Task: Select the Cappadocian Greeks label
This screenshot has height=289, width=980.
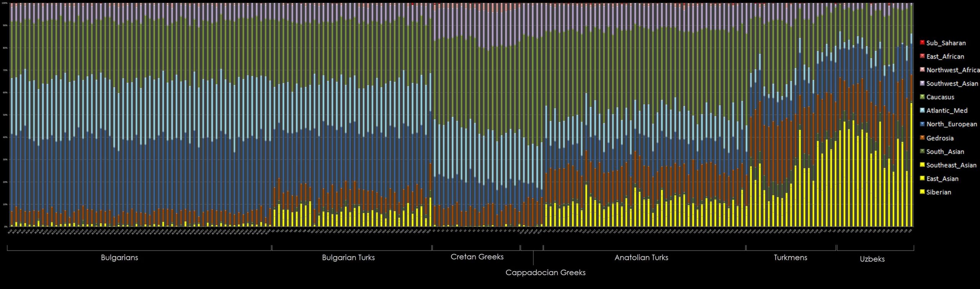Action: 545,273
